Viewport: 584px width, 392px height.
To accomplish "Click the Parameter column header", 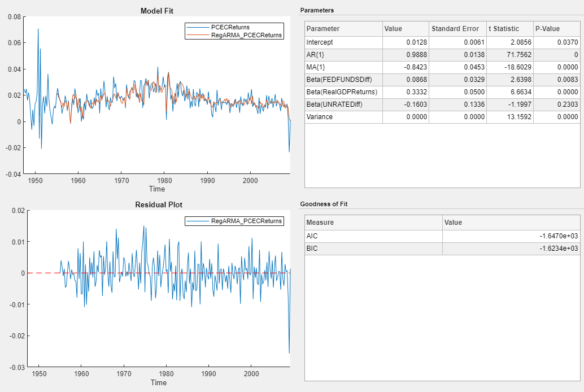I will [343, 29].
